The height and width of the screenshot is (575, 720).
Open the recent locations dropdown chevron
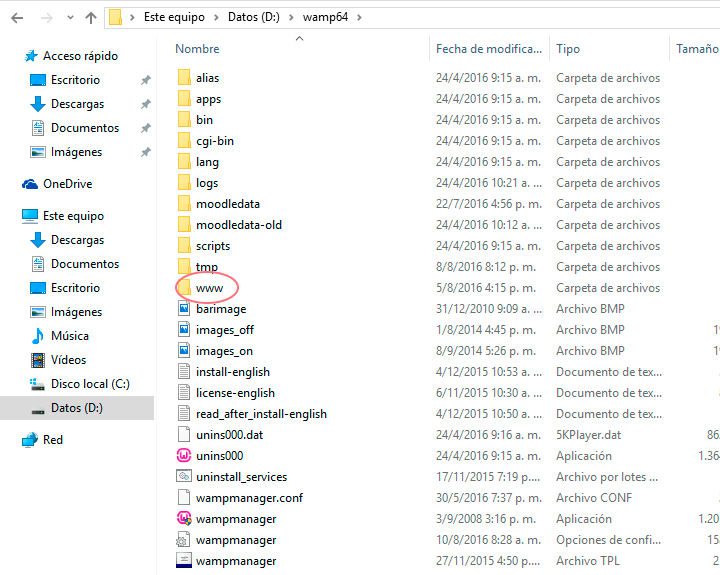point(68,18)
